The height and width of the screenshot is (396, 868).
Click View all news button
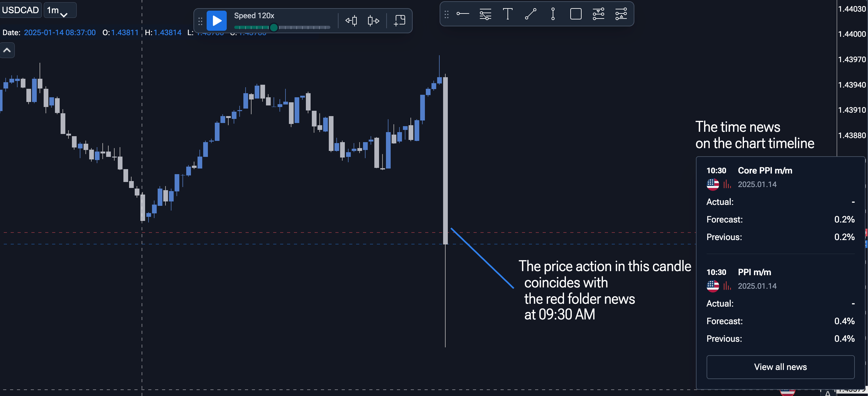(x=780, y=367)
